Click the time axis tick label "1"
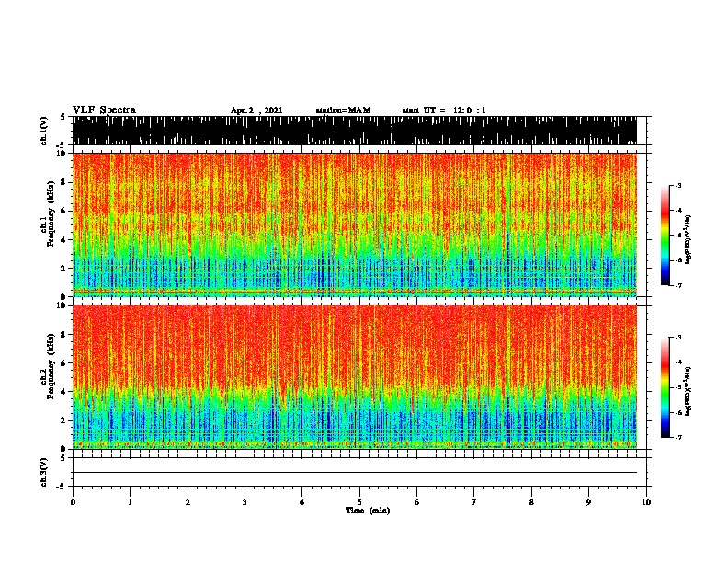 click(x=130, y=502)
